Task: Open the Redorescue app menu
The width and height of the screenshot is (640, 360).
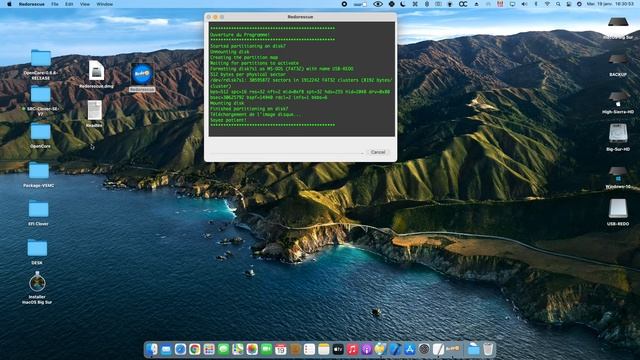Action: [x=32, y=4]
